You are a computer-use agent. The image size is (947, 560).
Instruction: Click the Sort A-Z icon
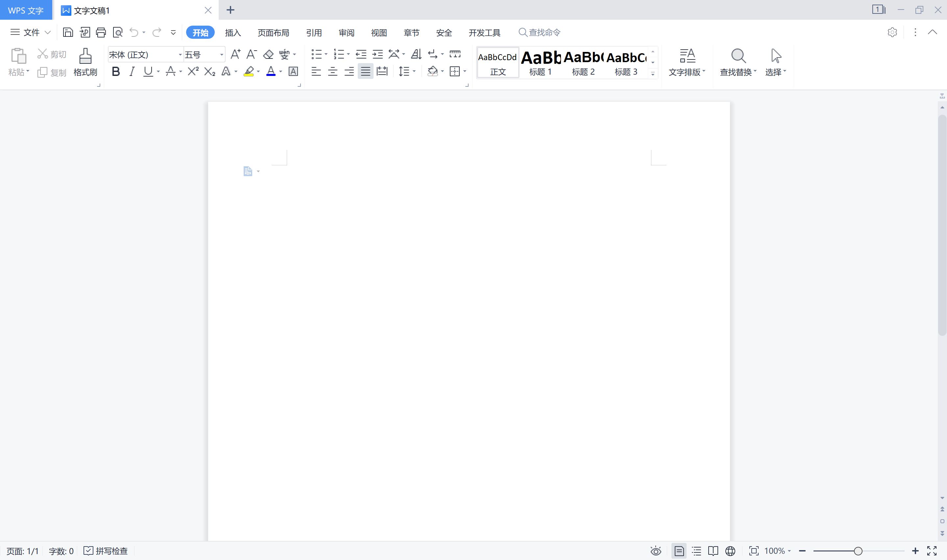pos(416,54)
